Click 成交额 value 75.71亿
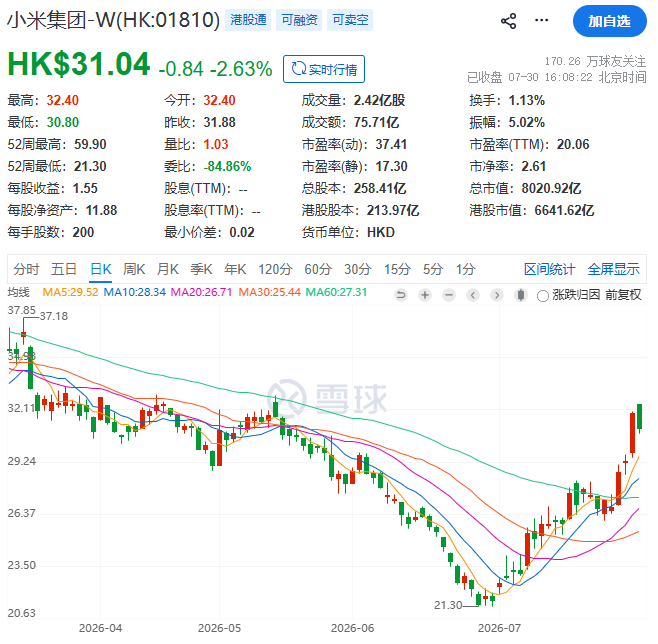The height and width of the screenshot is (644, 658). pyautogui.click(x=376, y=123)
